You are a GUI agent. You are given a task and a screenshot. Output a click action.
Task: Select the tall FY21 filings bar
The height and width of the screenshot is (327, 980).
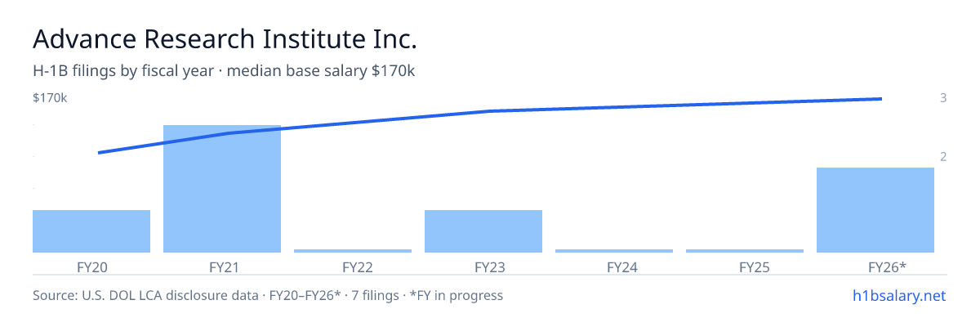(x=222, y=189)
